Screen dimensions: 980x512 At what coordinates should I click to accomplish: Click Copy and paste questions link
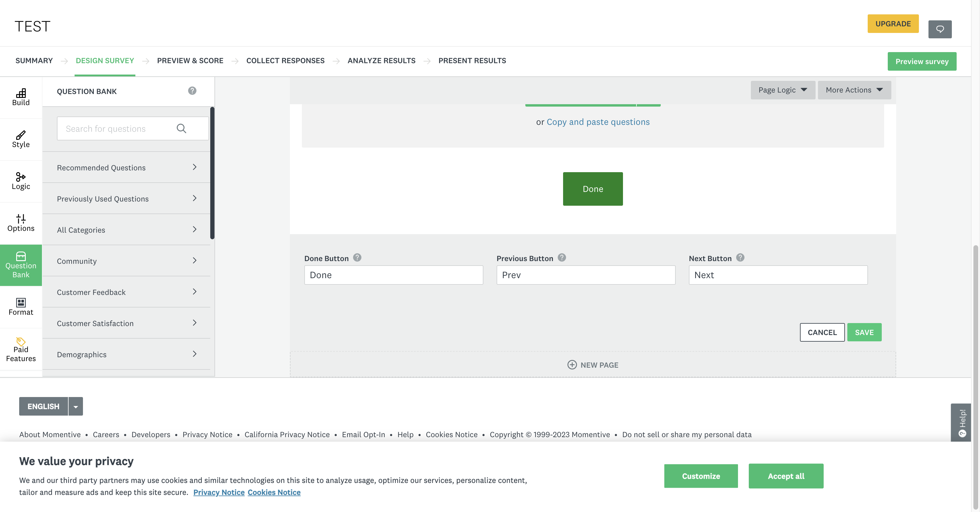point(598,122)
